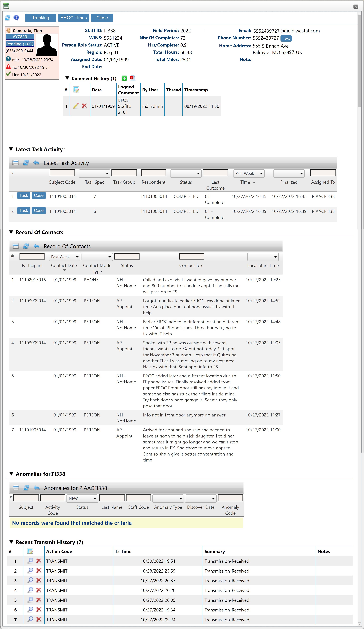The width and height of the screenshot is (364, 630).
Task: Click the notes icon in Recent Transmit History header
Action: (x=30, y=551)
